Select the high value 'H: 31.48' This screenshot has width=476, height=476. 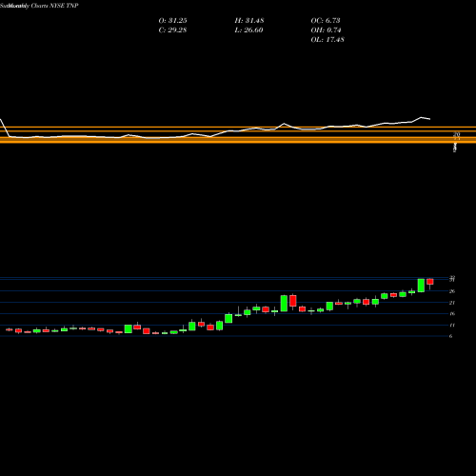pos(249,21)
